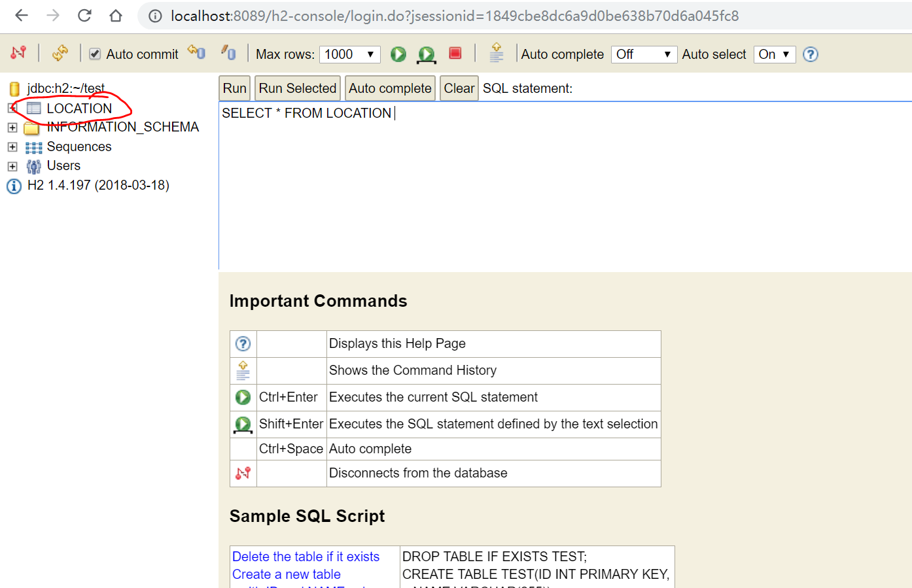The image size is (912, 588).
Task: Click the LOCATION table icon
Action: tap(33, 109)
